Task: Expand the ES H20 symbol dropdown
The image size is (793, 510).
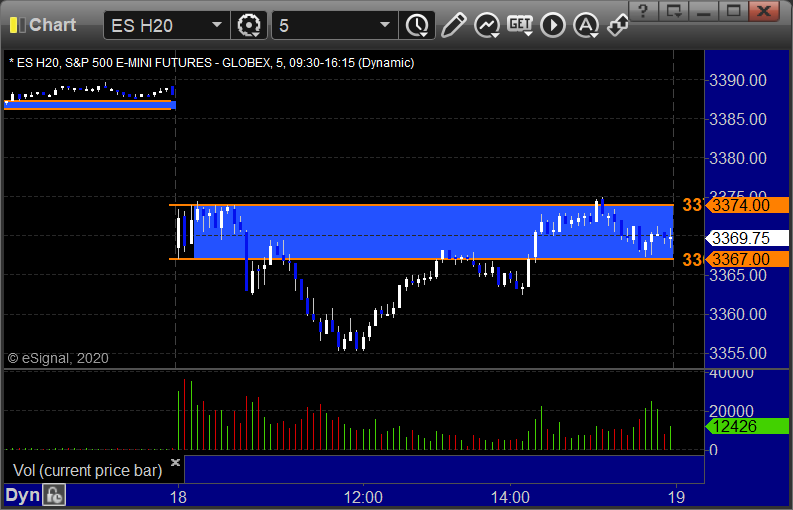Action: point(216,25)
